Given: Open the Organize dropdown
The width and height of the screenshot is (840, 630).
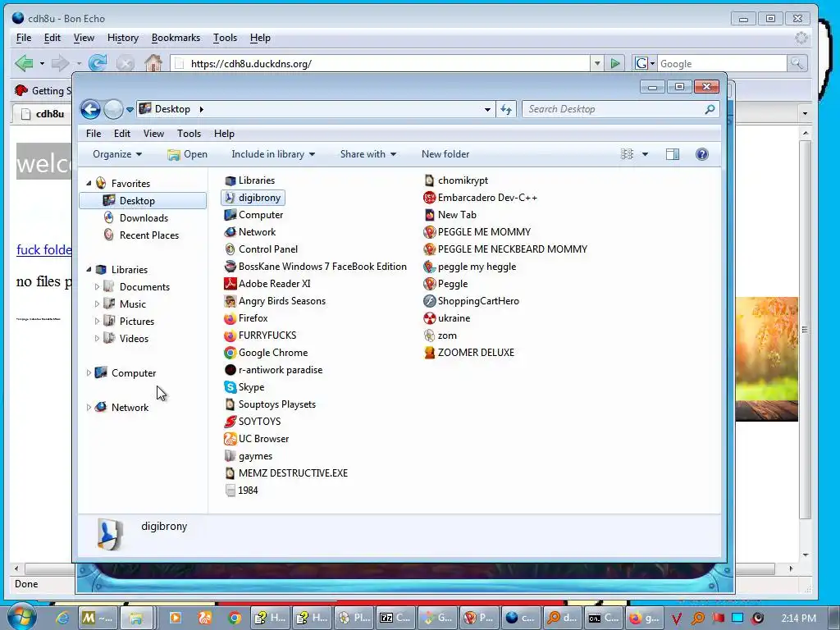Looking at the screenshot, I should [x=117, y=154].
